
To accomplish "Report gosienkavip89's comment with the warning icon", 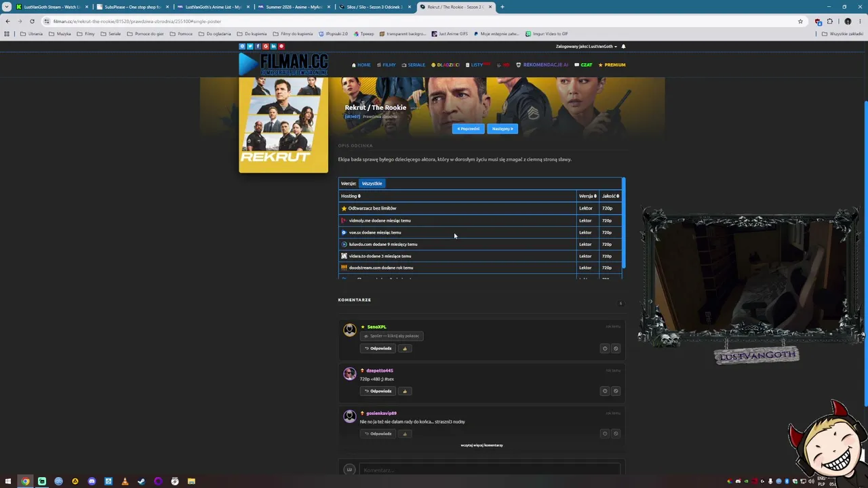I will click(x=605, y=434).
